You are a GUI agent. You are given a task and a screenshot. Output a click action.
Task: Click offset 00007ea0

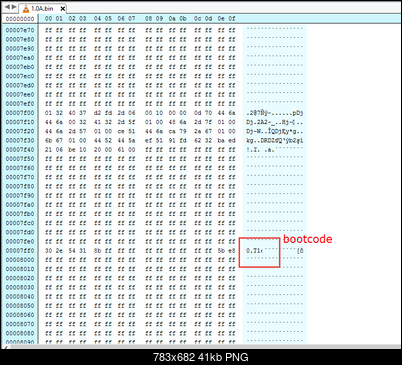coord(20,58)
